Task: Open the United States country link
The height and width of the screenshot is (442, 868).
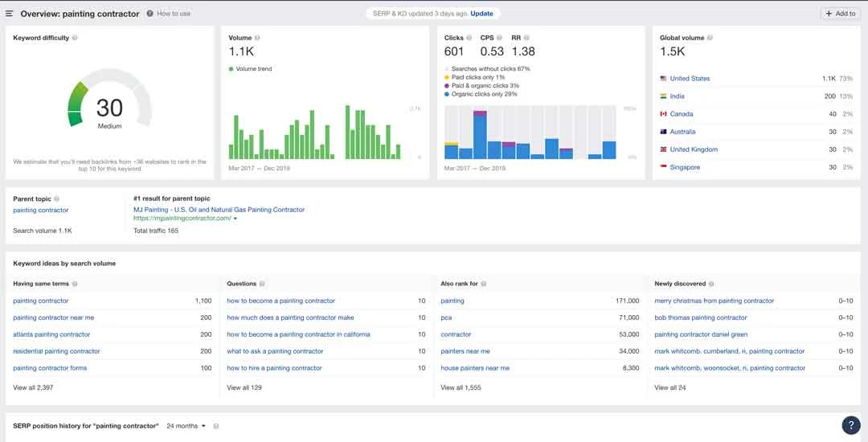Action: (x=690, y=79)
